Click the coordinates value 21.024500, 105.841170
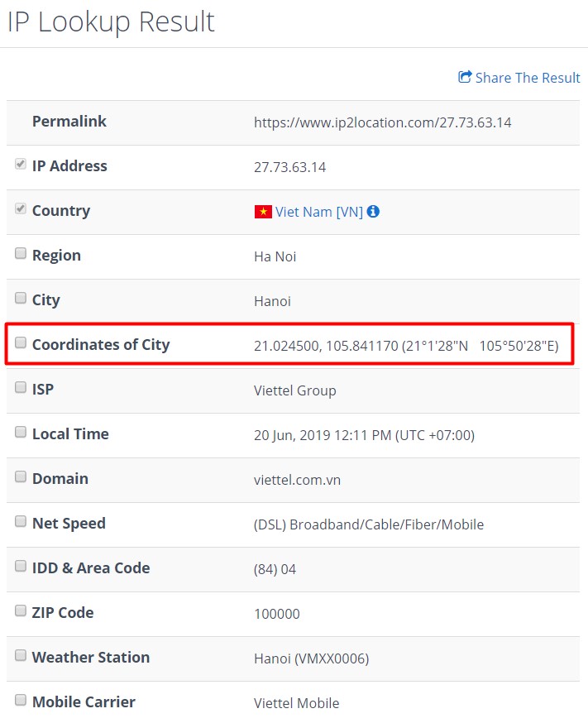The height and width of the screenshot is (723, 588). coord(326,346)
